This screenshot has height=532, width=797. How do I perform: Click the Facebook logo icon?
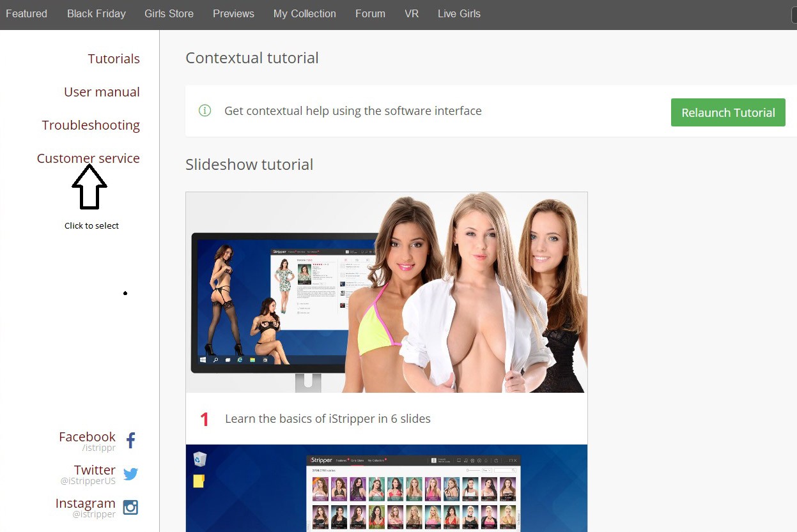tap(130, 440)
